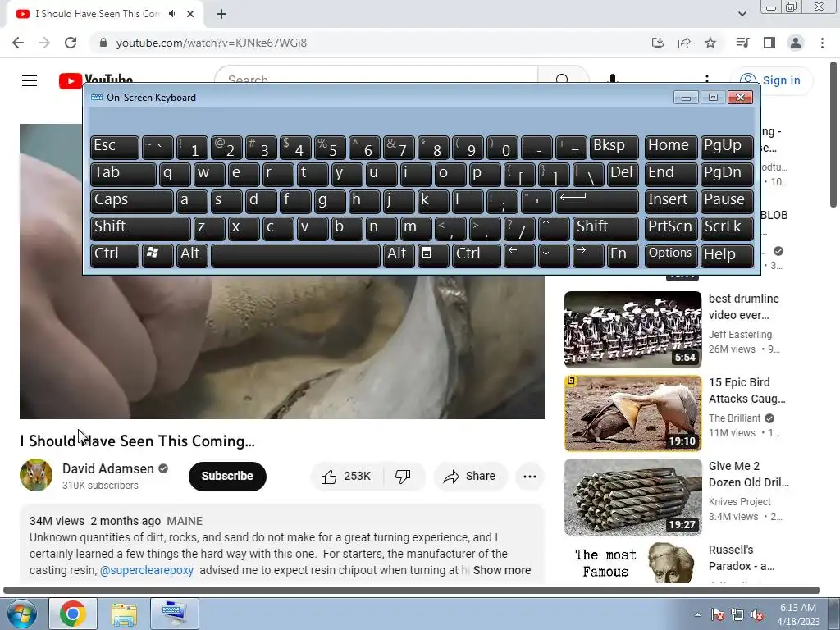
Task: Open Chrome's three-dot menu
Action: click(x=822, y=43)
